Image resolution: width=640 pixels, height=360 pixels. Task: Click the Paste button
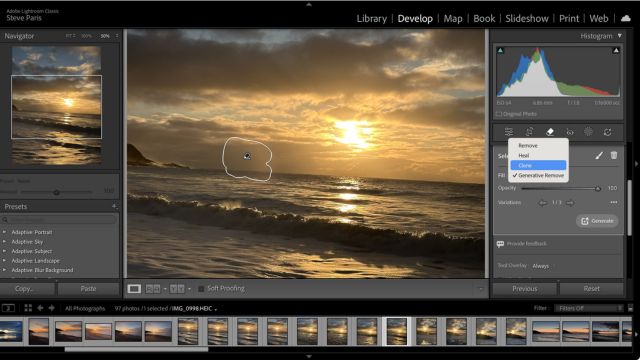tap(88, 289)
